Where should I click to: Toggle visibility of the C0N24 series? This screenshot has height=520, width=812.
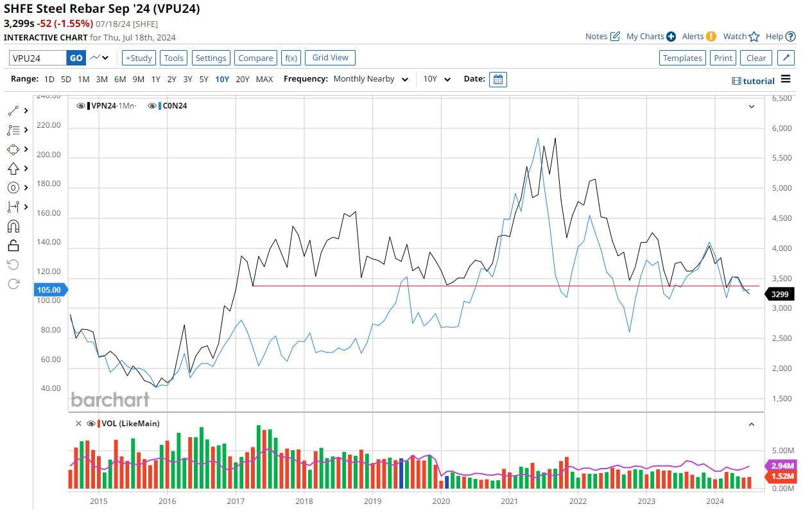coord(152,106)
